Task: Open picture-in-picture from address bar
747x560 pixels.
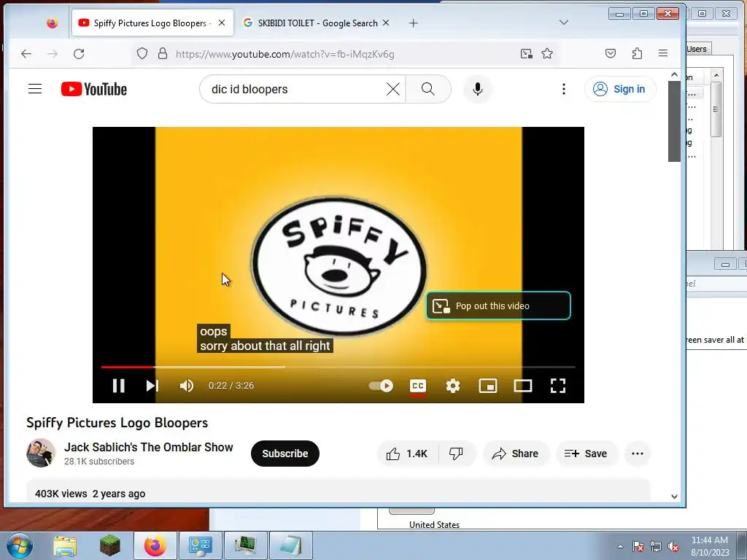Action: click(527, 54)
